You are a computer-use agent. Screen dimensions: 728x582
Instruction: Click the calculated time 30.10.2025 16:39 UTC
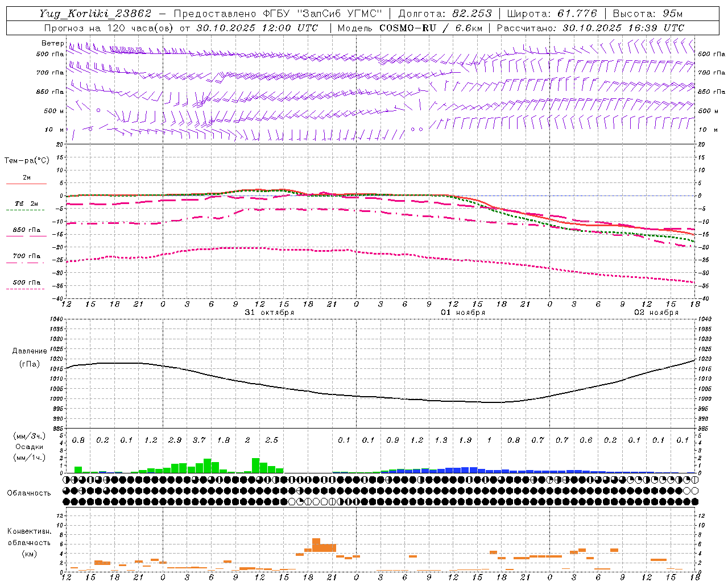623,27
